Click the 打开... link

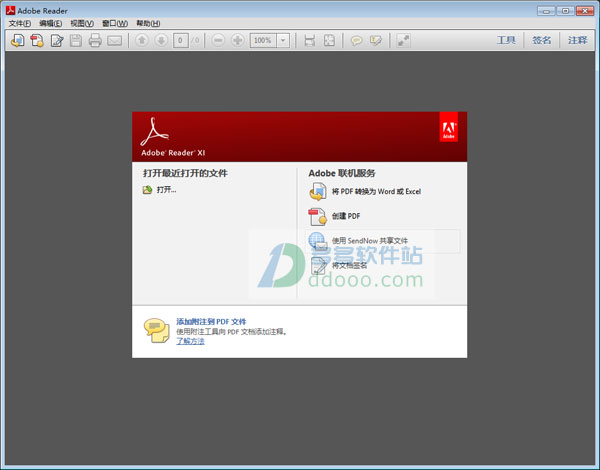click(x=166, y=189)
